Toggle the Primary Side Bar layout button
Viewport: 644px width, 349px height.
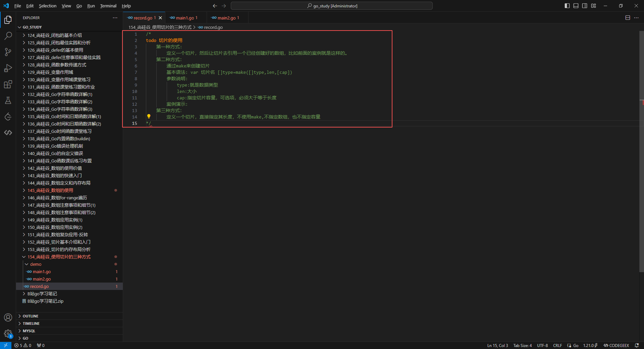(x=567, y=6)
